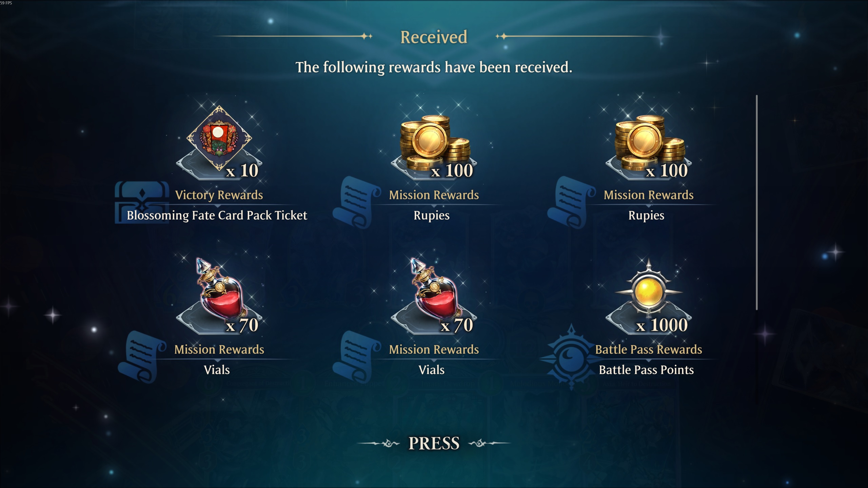Click the x 1000 quantity on Battle Pass
The image size is (868, 488).
click(662, 325)
